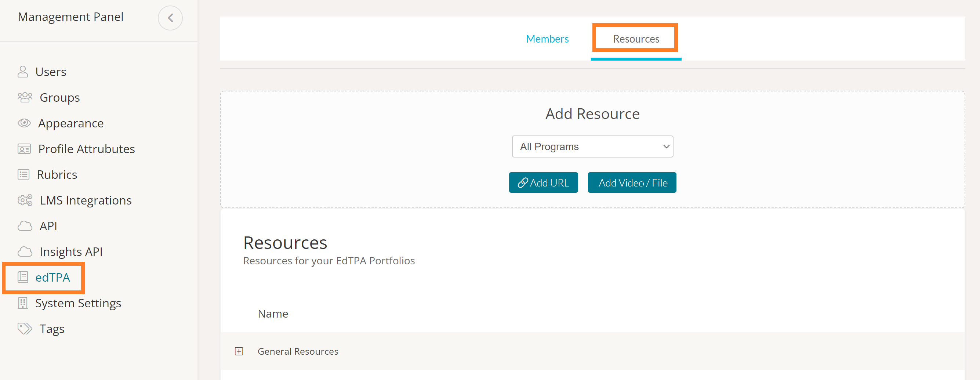
Task: Click the System Settings building icon
Action: point(23,303)
